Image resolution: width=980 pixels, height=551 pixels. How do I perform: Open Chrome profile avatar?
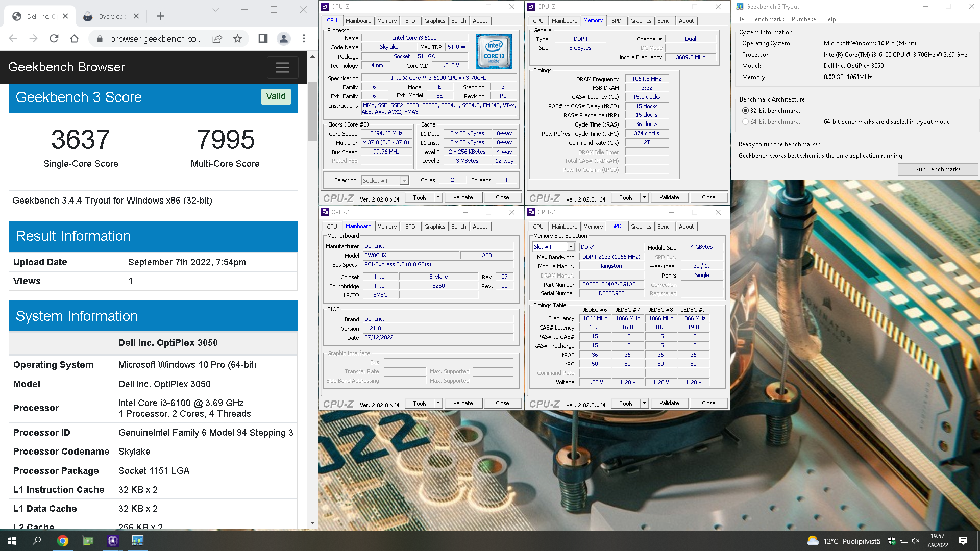coord(283,39)
